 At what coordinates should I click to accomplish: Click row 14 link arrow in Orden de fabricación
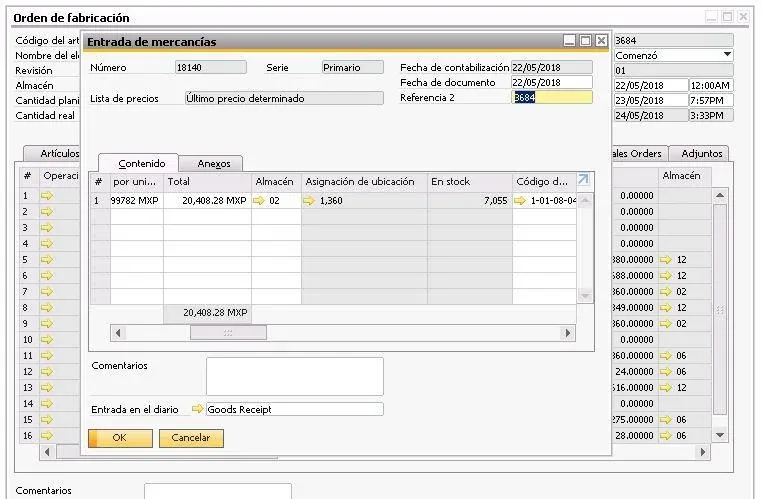[47, 404]
